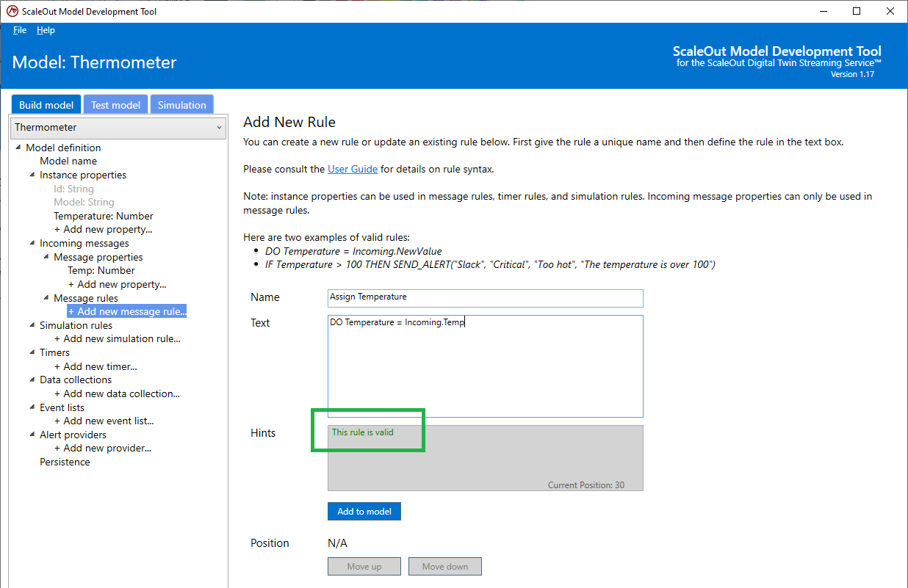The width and height of the screenshot is (908, 588).
Task: Collapse the Simulation rules node
Action: [32, 325]
